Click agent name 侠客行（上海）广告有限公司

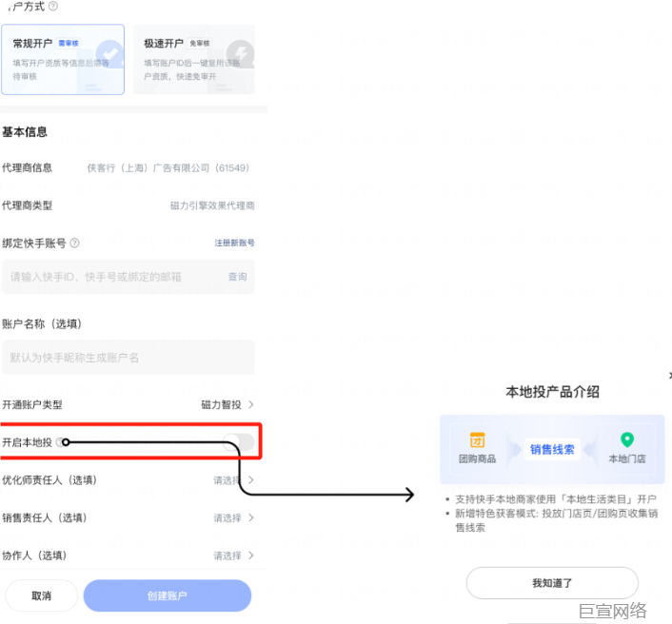(x=168, y=167)
